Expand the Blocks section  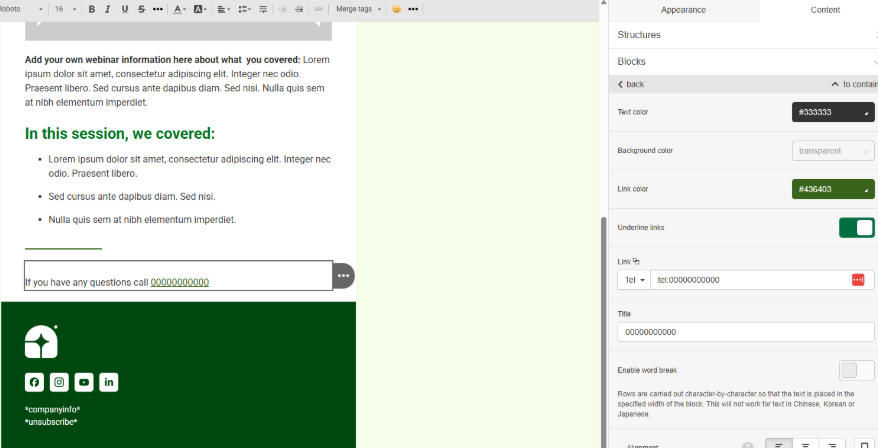coord(743,62)
